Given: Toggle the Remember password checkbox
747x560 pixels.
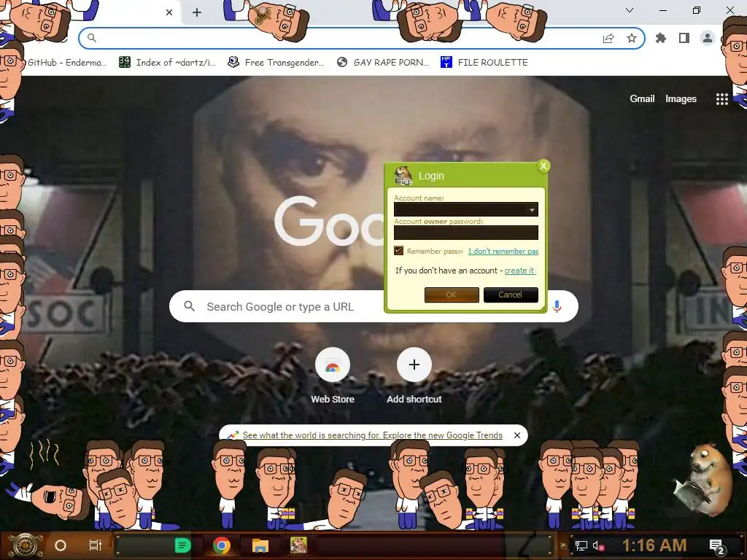Looking at the screenshot, I should coord(399,251).
